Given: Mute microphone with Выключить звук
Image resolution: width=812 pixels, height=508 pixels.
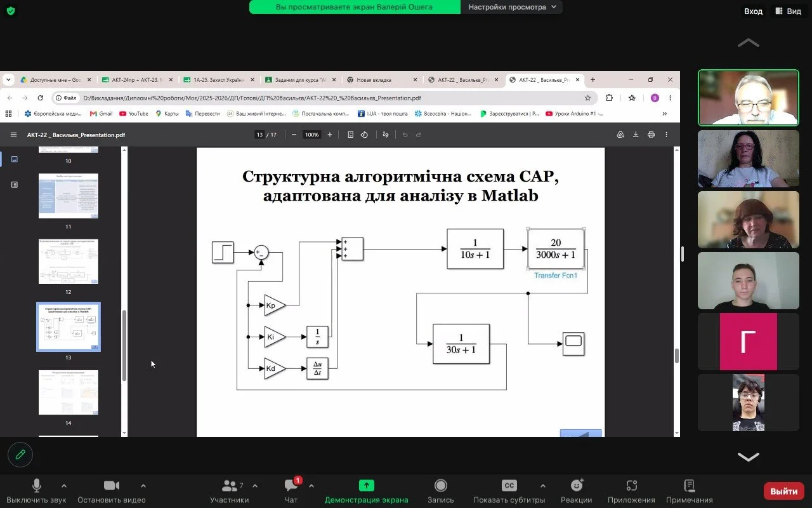Looking at the screenshot, I should [x=36, y=491].
